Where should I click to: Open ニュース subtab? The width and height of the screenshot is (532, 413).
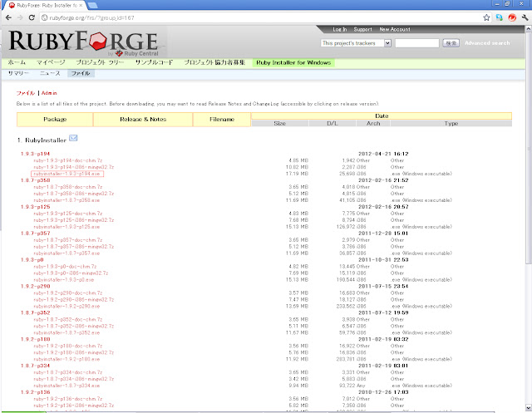tap(50, 73)
